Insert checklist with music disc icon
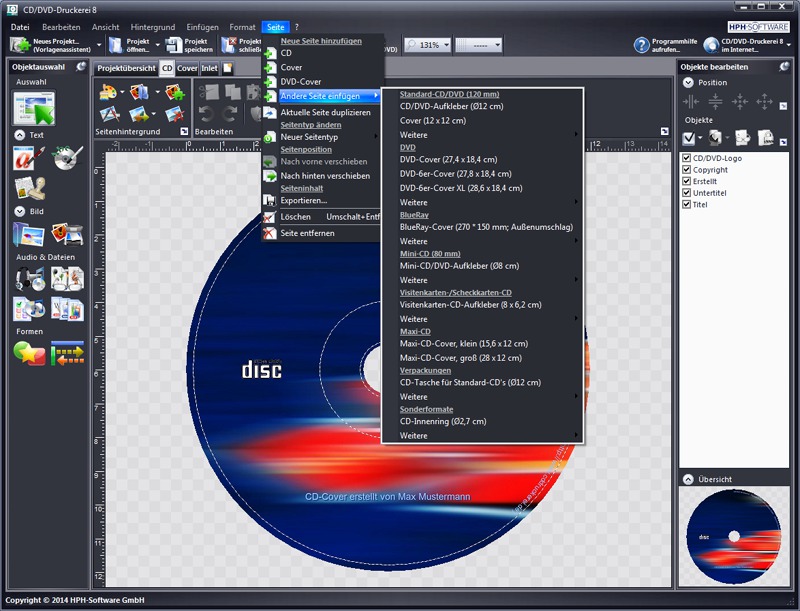 pyautogui.click(x=29, y=309)
